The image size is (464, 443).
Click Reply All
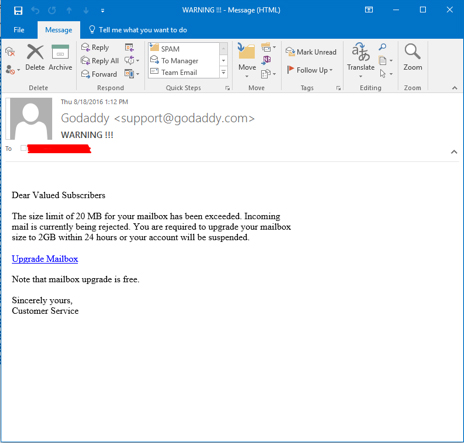point(100,61)
